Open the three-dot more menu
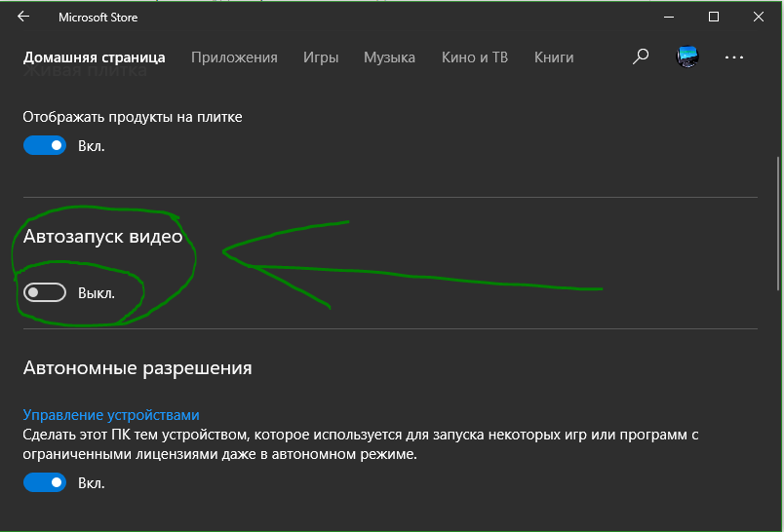The height and width of the screenshot is (532, 784). tap(734, 57)
